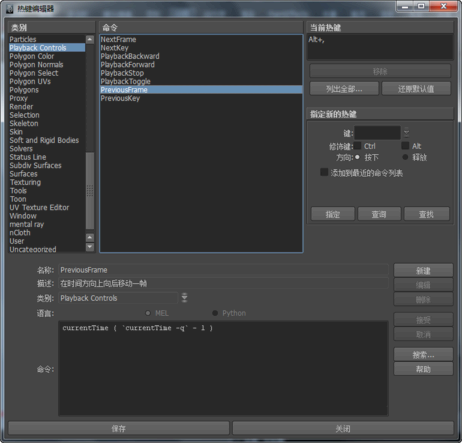Viewport: 462px width, 443px height.
Task: Enable the Ctrl modifier checkbox
Action: point(357,146)
